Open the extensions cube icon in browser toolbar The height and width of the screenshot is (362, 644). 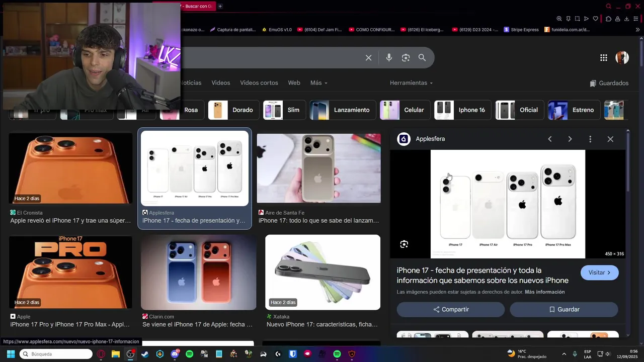click(608, 19)
